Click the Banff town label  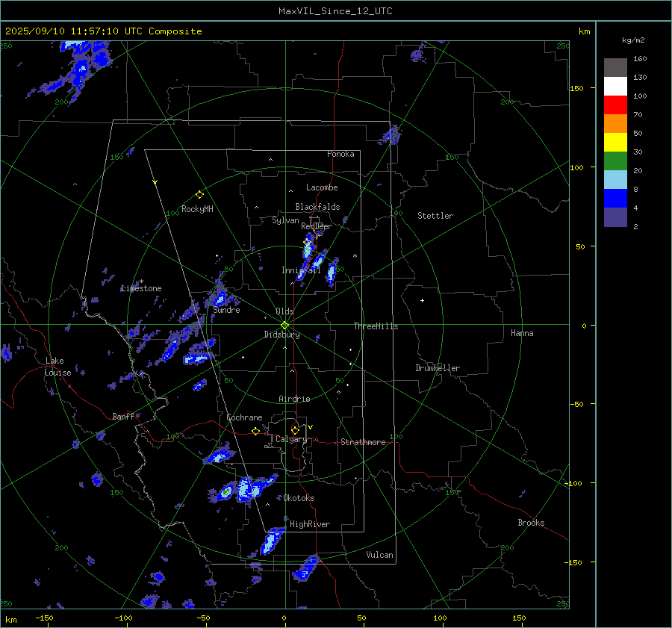tap(123, 417)
